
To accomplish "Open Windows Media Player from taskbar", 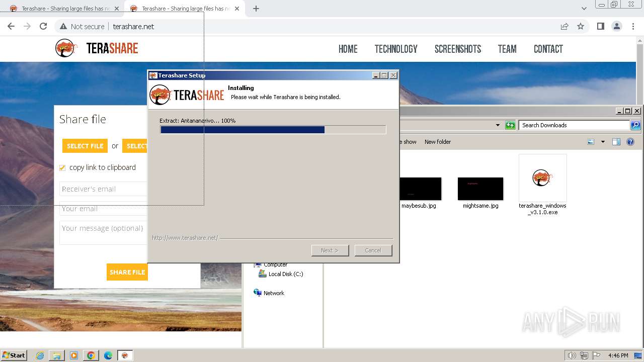I will (x=74, y=355).
